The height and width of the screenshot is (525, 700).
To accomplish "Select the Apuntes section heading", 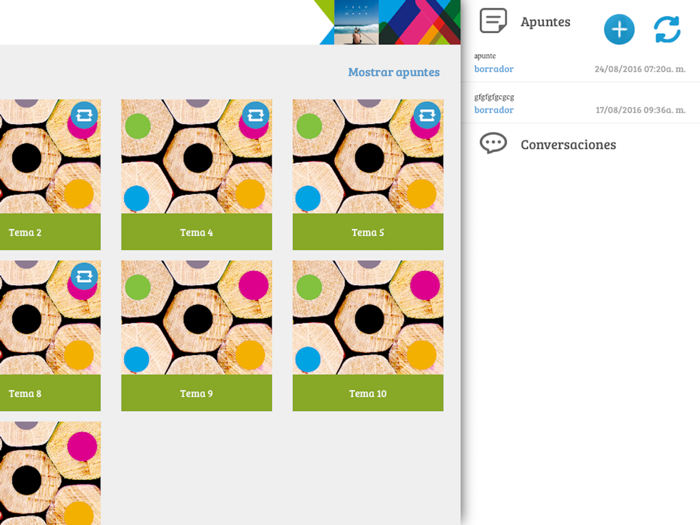I will 546,22.
